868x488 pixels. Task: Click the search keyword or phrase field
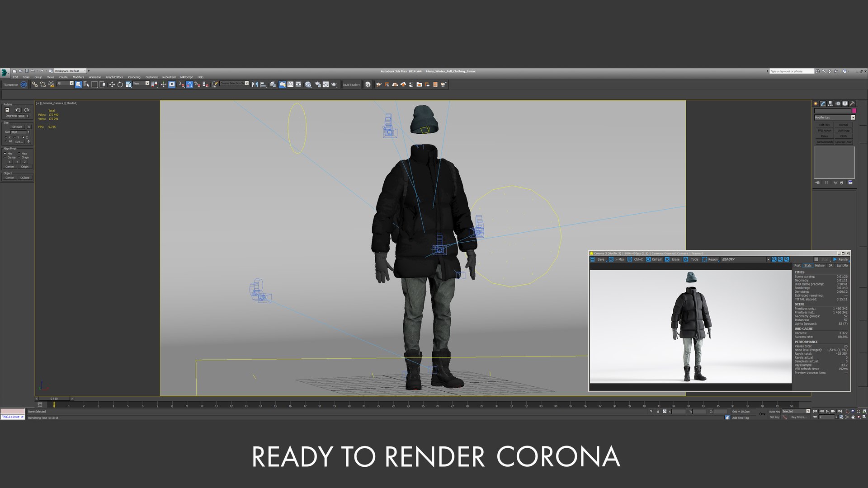pos(791,71)
